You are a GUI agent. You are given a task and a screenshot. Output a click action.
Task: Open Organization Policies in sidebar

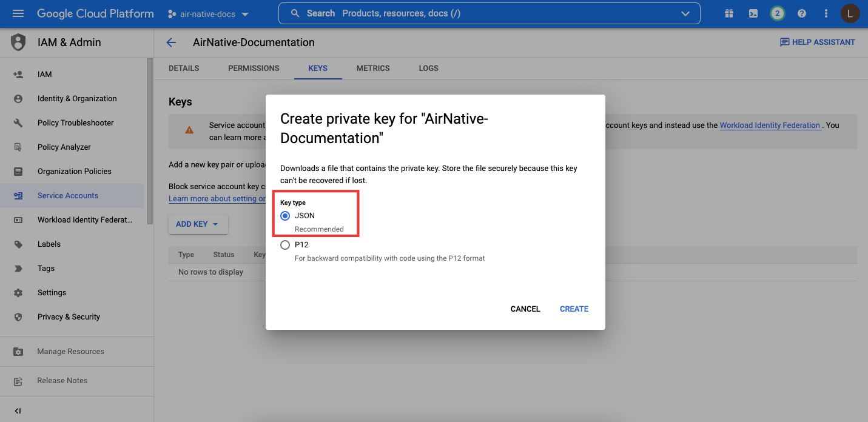pyautogui.click(x=75, y=172)
